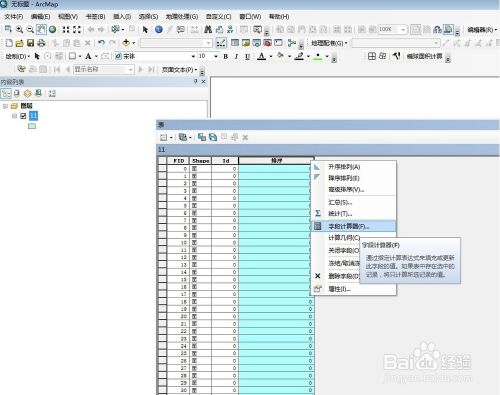Toggle Bold text formatting
Image resolution: width=500 pixels, height=395 pixels.
tap(226, 56)
